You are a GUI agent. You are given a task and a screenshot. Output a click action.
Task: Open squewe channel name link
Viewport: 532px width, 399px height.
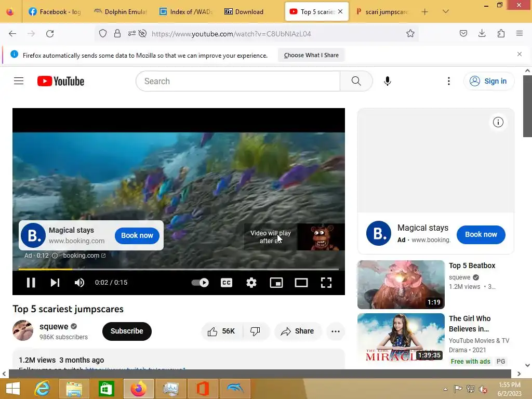[54, 326]
